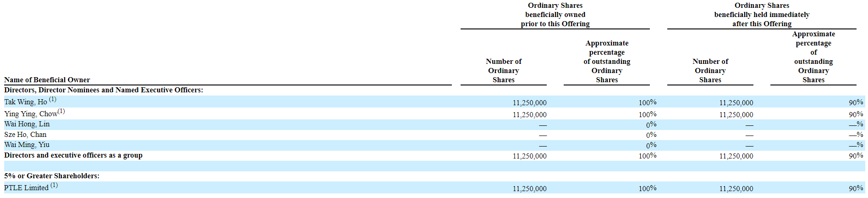Click PTLE Limited's 90% after-offering percentage
The height and width of the screenshot is (198, 868).
856,188
